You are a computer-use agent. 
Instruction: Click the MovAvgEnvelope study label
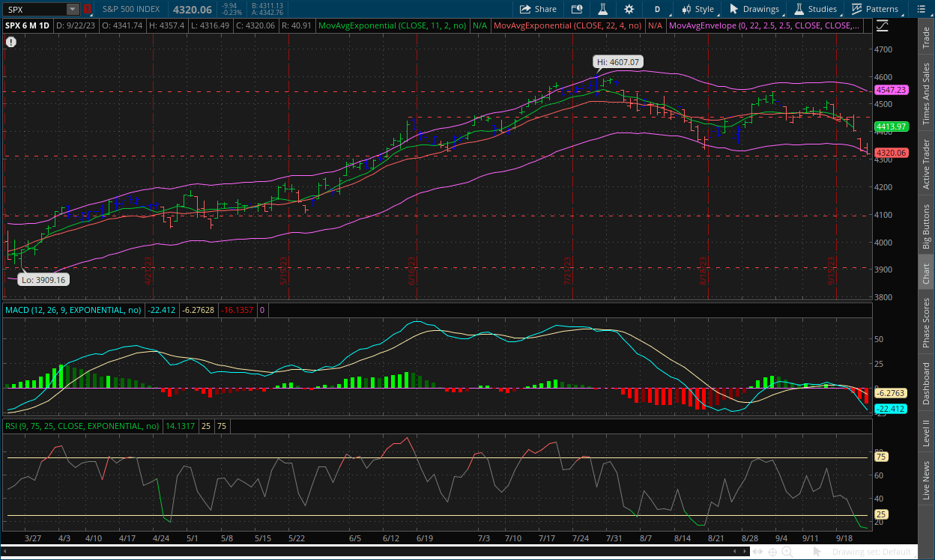[763, 25]
